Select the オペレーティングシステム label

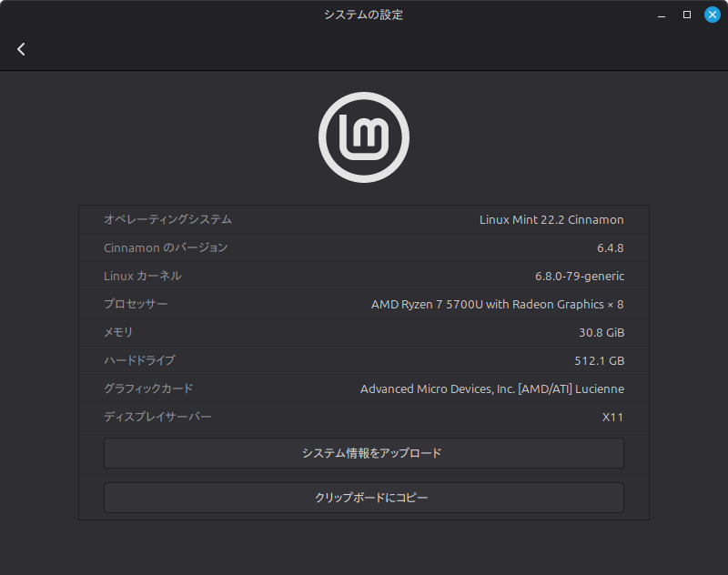(167, 219)
